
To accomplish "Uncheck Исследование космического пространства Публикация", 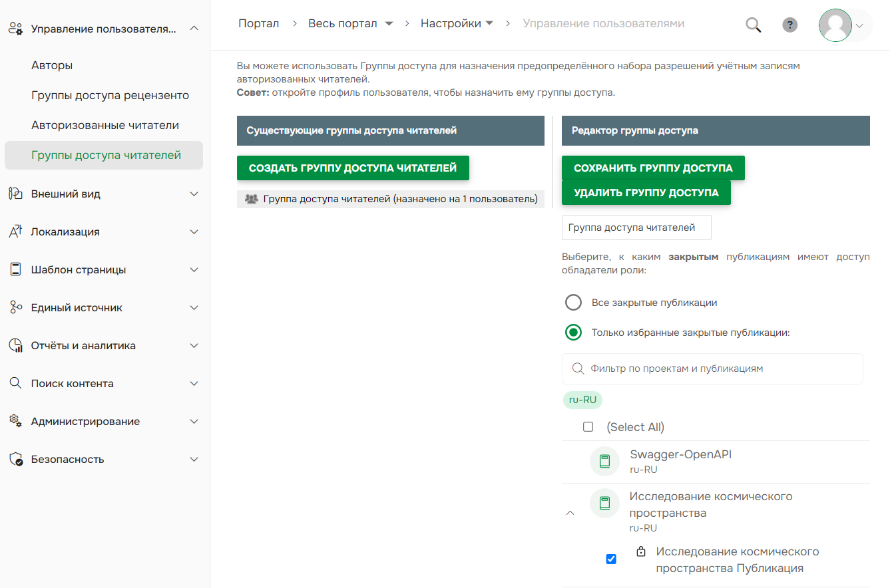I will (611, 559).
